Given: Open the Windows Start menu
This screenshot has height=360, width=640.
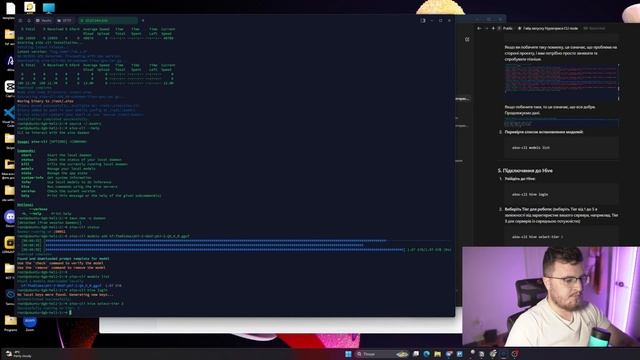Looking at the screenshot, I should click(x=348, y=354).
